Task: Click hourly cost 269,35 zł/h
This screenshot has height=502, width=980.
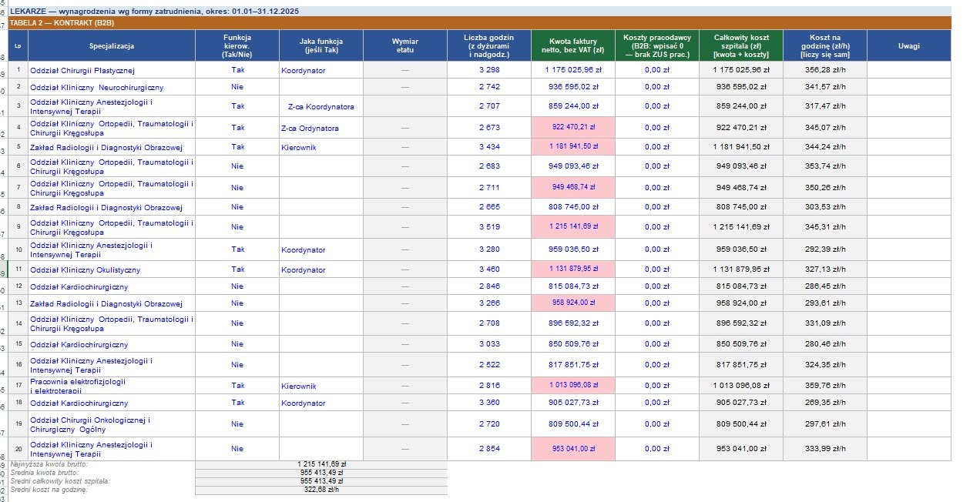Action: pos(825,403)
